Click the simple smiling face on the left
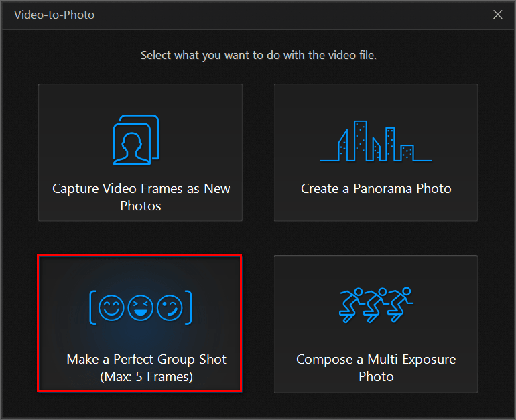 (x=111, y=308)
